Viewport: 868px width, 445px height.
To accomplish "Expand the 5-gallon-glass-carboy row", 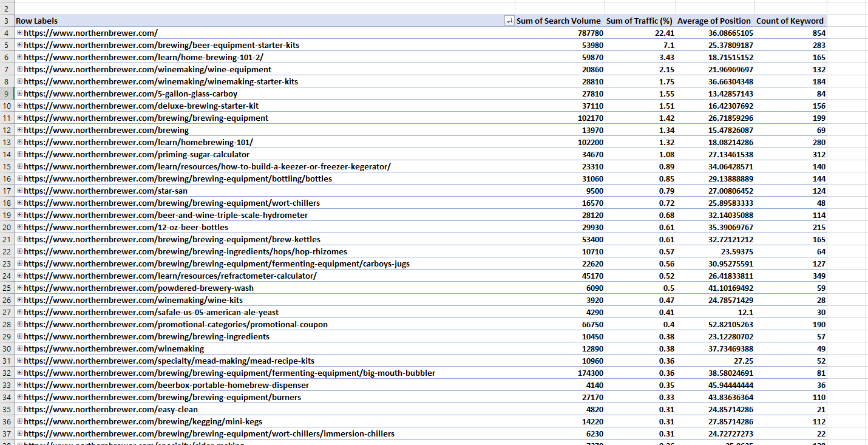I will 18,93.
